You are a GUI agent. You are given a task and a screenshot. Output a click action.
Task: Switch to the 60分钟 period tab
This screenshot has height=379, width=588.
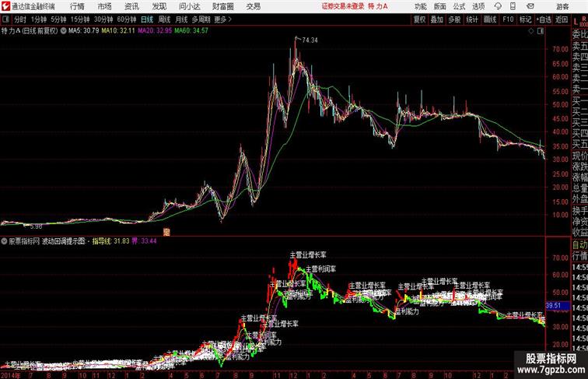coord(126,19)
